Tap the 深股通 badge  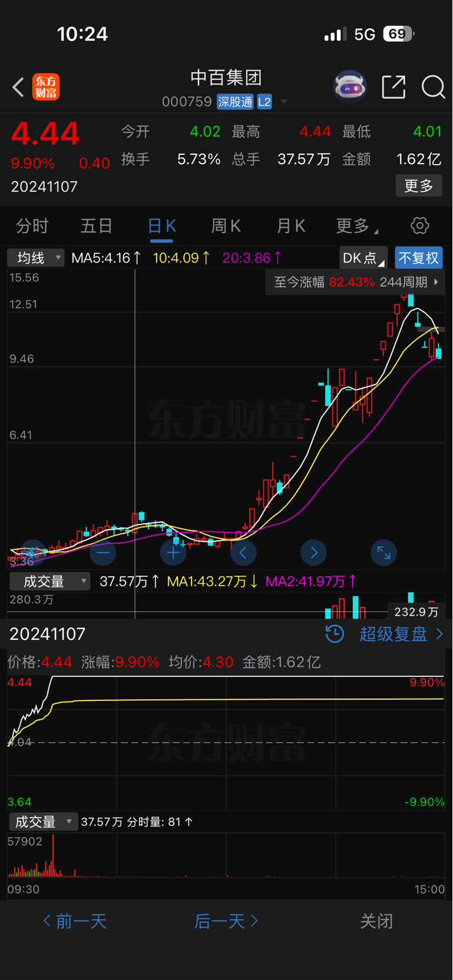point(235,102)
